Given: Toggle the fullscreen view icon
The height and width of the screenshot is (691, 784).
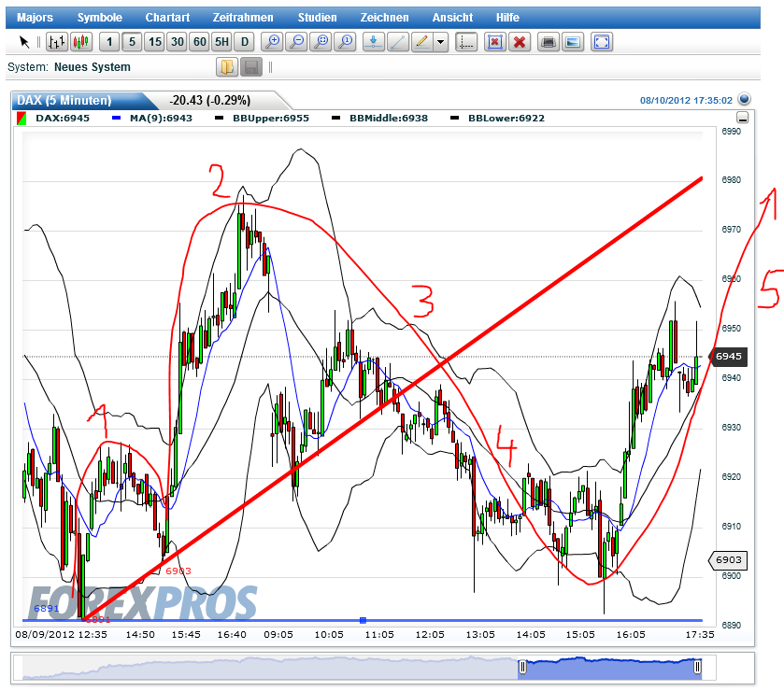Looking at the screenshot, I should click(602, 41).
